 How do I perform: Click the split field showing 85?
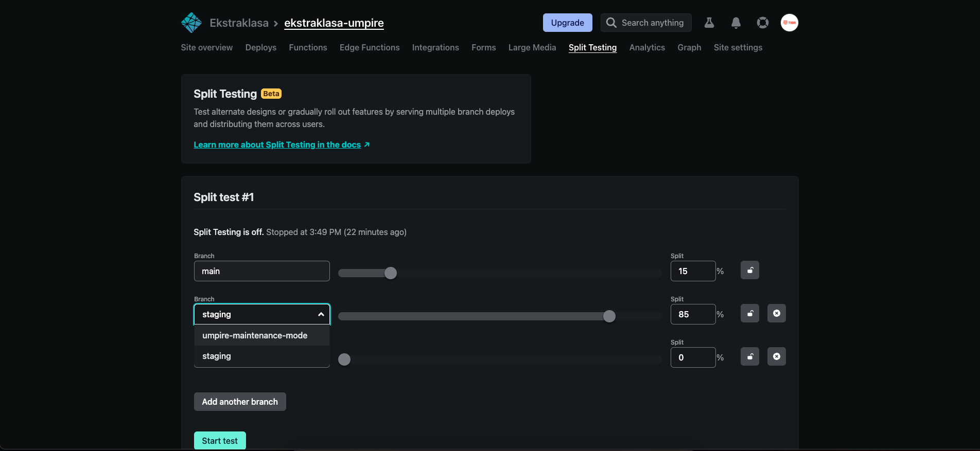pos(693,314)
